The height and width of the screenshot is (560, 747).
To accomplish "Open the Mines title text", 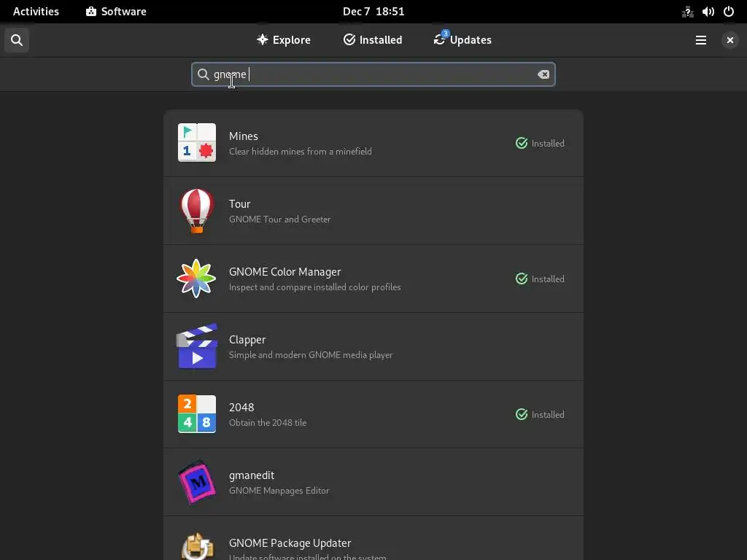I will coord(244,136).
